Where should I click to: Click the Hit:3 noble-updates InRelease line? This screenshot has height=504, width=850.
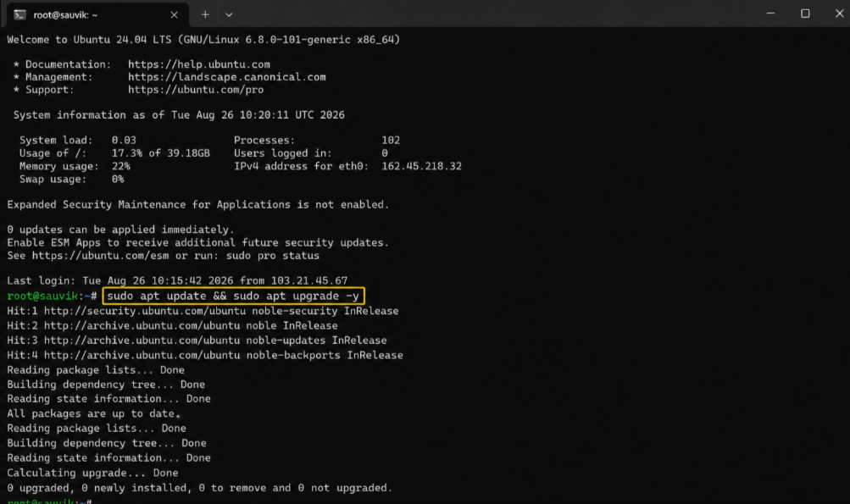[x=197, y=341]
